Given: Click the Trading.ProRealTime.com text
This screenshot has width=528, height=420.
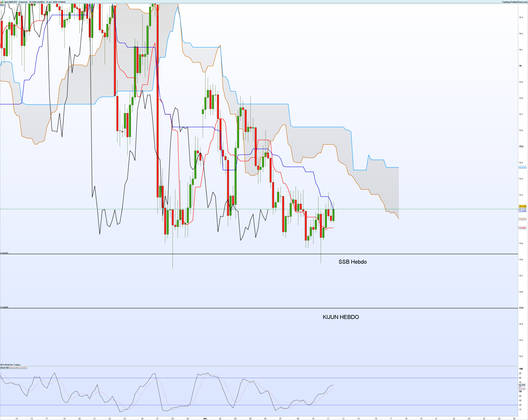Looking at the screenshot, I should (x=515, y=2).
